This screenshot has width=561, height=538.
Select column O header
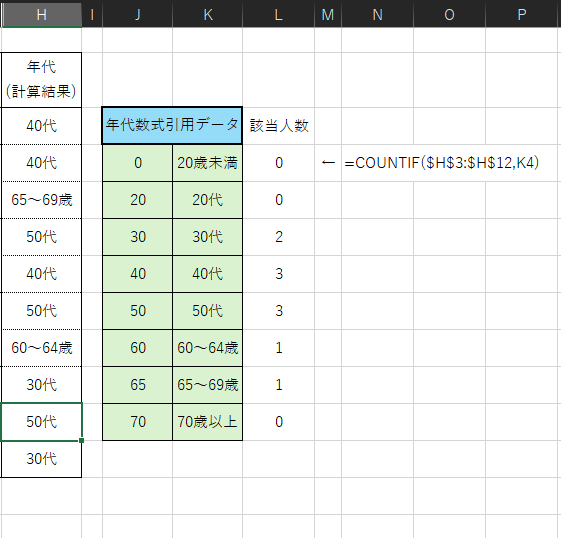coord(449,14)
